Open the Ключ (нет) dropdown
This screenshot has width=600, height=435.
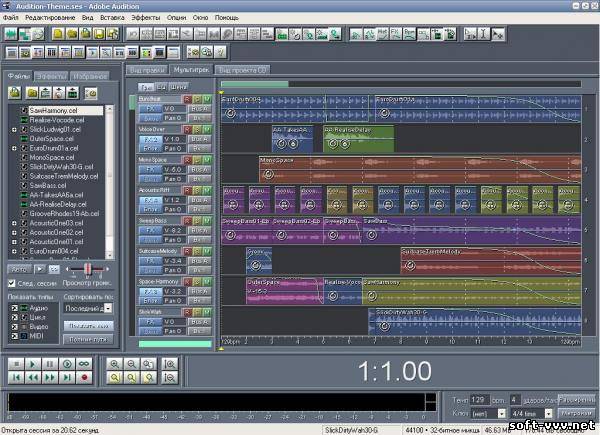pyautogui.click(x=488, y=414)
